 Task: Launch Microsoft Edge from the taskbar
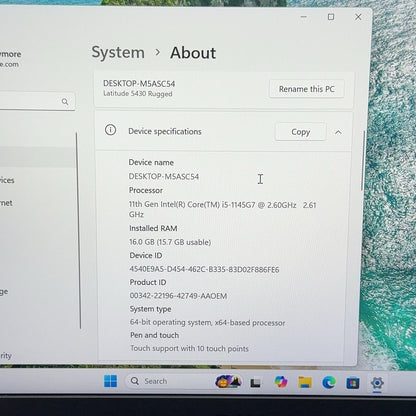[329, 383]
